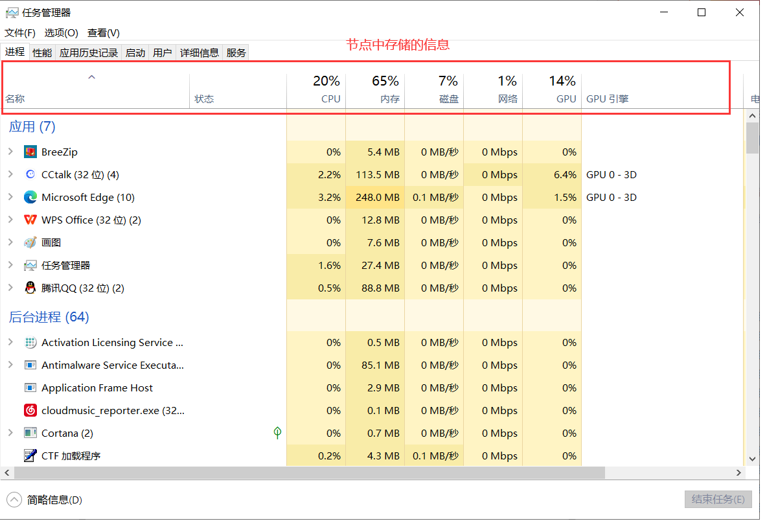Expand Activation Licensing Service row
The height and width of the screenshot is (532, 778).
tap(10, 342)
